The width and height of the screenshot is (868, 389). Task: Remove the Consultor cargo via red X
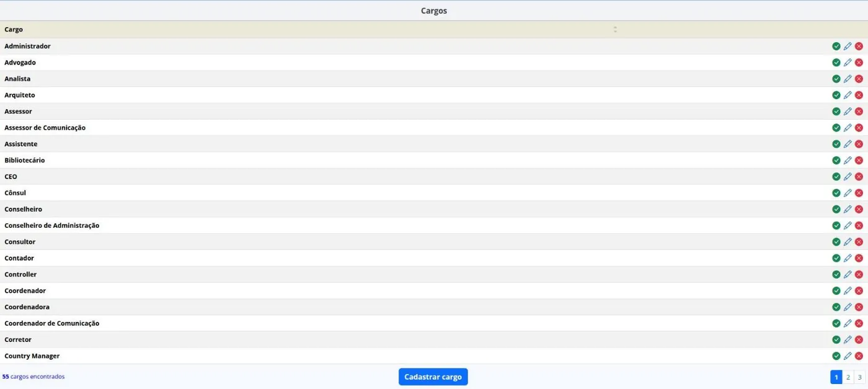tap(859, 242)
